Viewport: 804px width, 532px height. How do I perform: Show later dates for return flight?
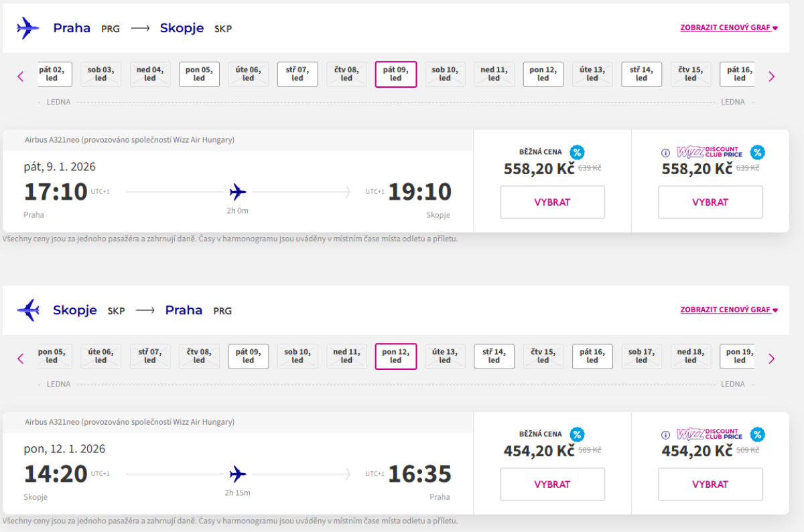click(x=771, y=358)
